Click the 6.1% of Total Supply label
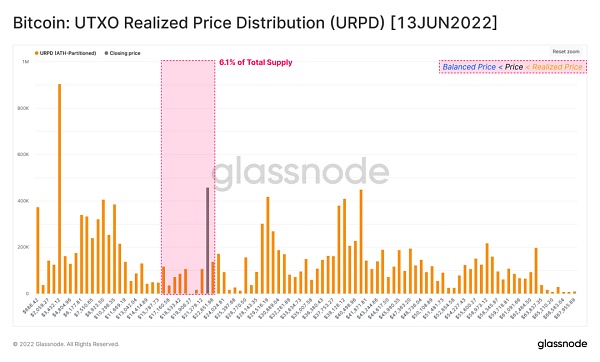The image size is (600, 362). click(x=256, y=62)
